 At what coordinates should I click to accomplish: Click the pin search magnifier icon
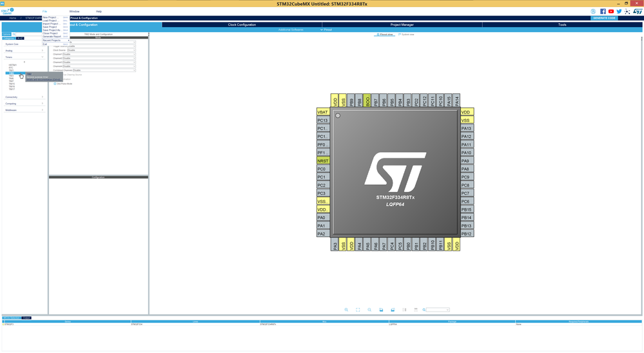tap(424, 310)
